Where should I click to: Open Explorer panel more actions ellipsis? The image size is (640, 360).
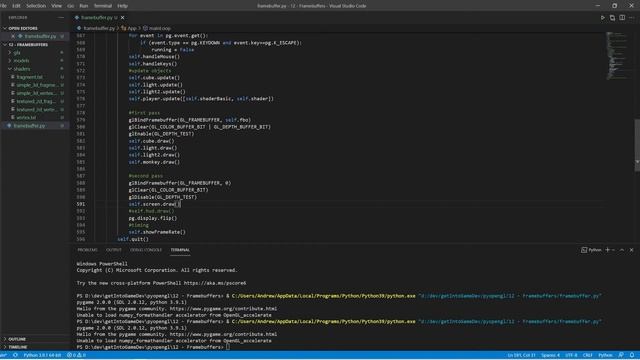pyautogui.click(x=61, y=18)
